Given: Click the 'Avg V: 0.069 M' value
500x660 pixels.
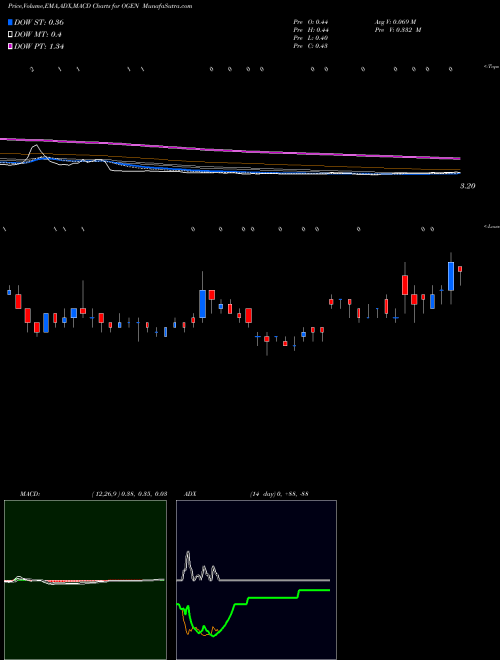Looking at the screenshot, I should coord(395,22).
